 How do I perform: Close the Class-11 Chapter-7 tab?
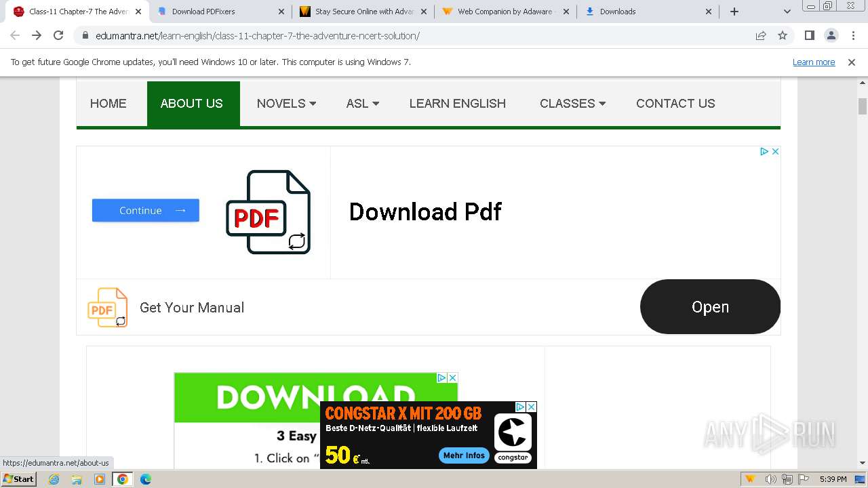pos(138,12)
